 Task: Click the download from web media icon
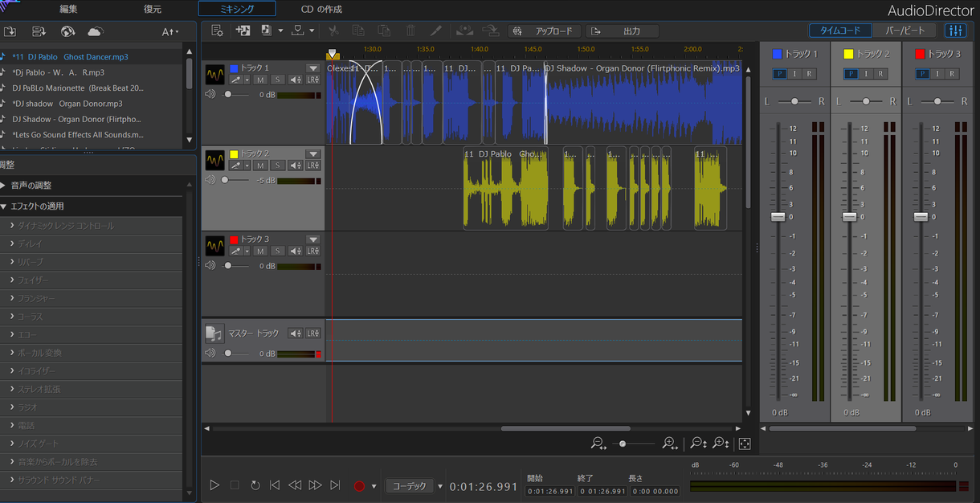coord(67,31)
